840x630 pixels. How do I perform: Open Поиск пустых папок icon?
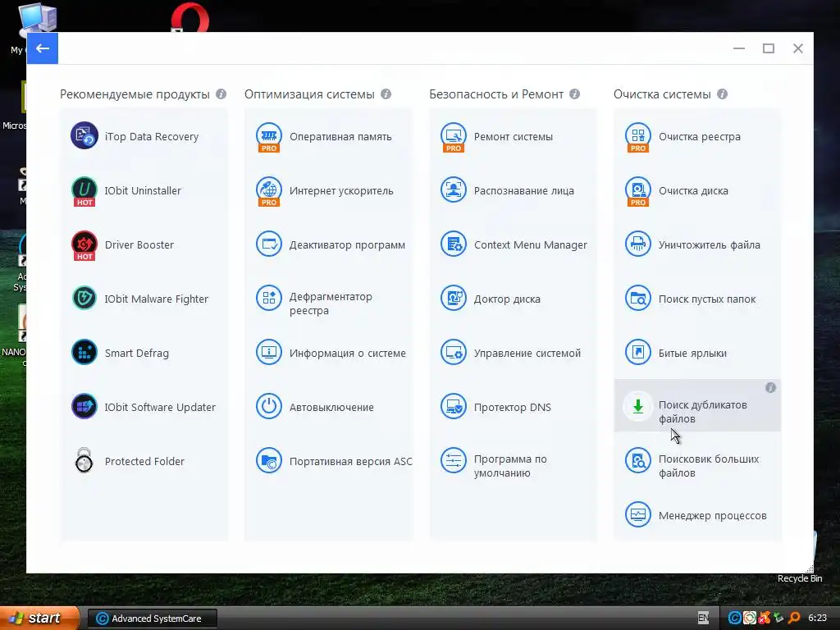point(637,299)
